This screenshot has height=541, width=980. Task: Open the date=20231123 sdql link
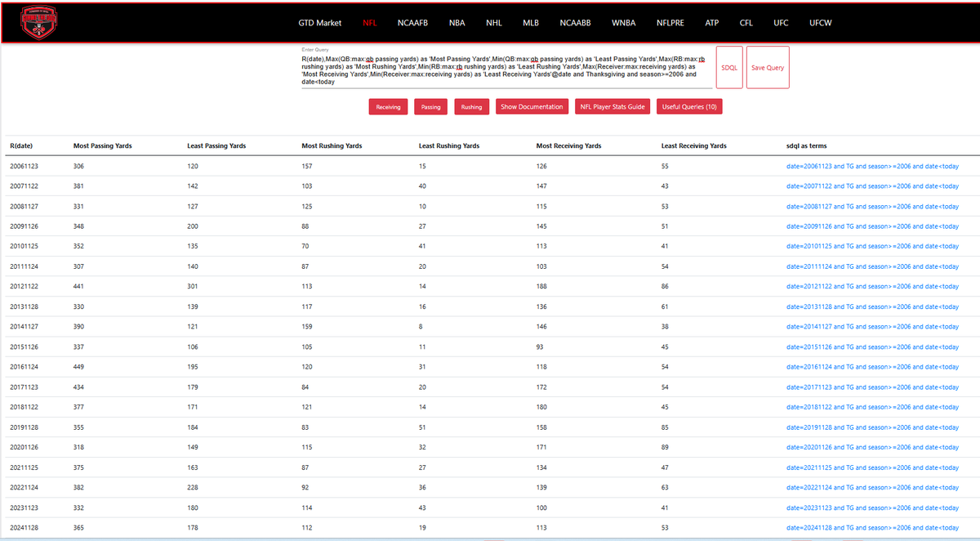pyautogui.click(x=872, y=507)
